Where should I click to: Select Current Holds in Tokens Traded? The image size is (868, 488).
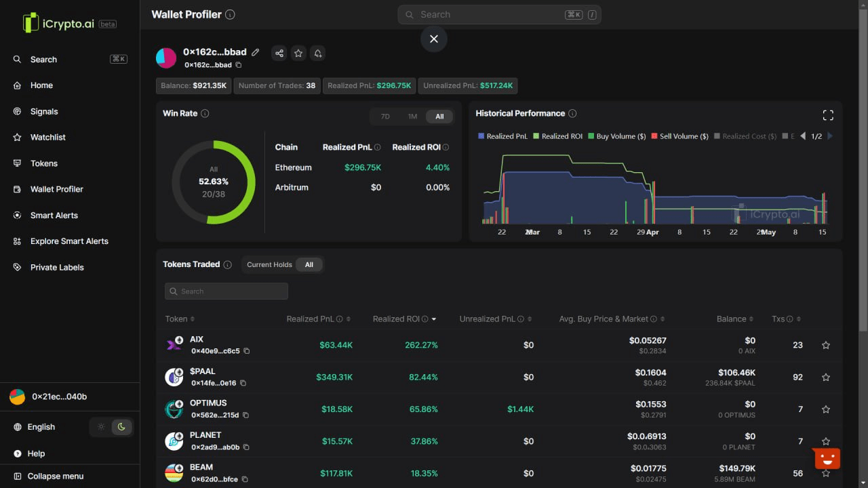(x=268, y=264)
